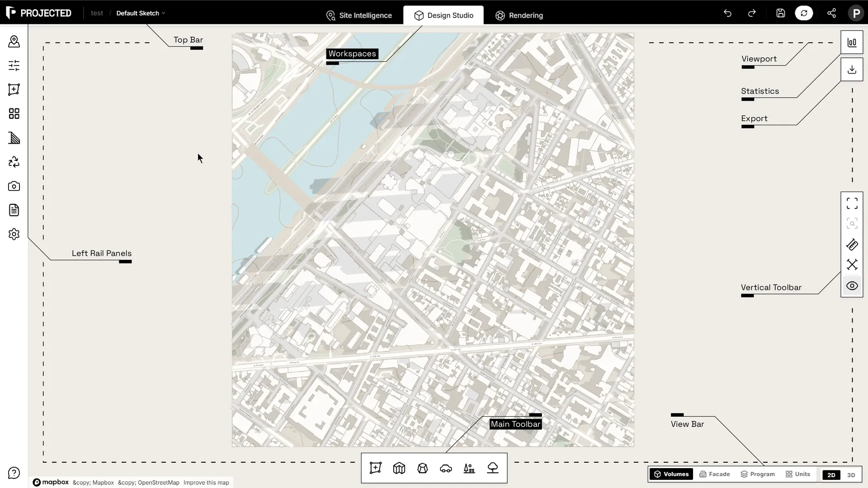The image size is (868, 488).
Task: Open the hatched triangle panel icon
Action: click(14, 138)
